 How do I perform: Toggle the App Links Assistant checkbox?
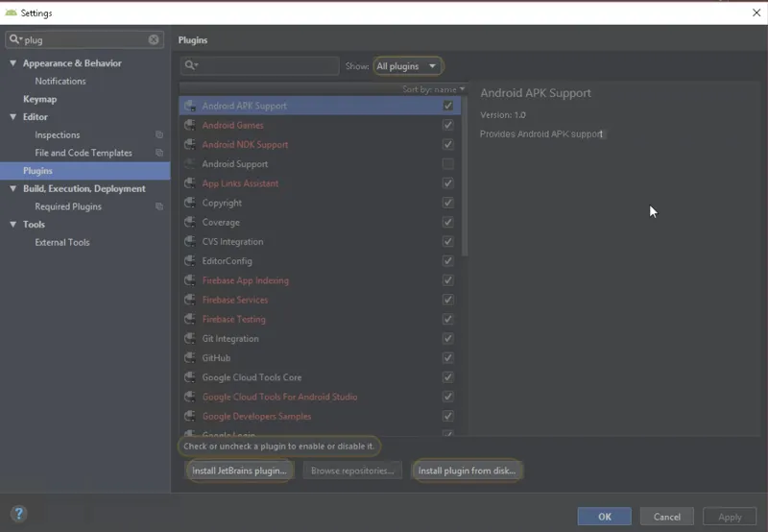(447, 183)
